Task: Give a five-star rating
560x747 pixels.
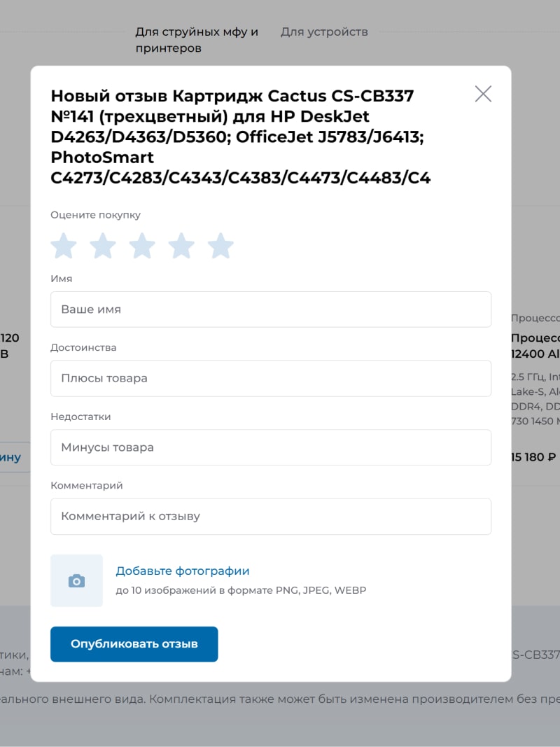Action: coord(221,245)
